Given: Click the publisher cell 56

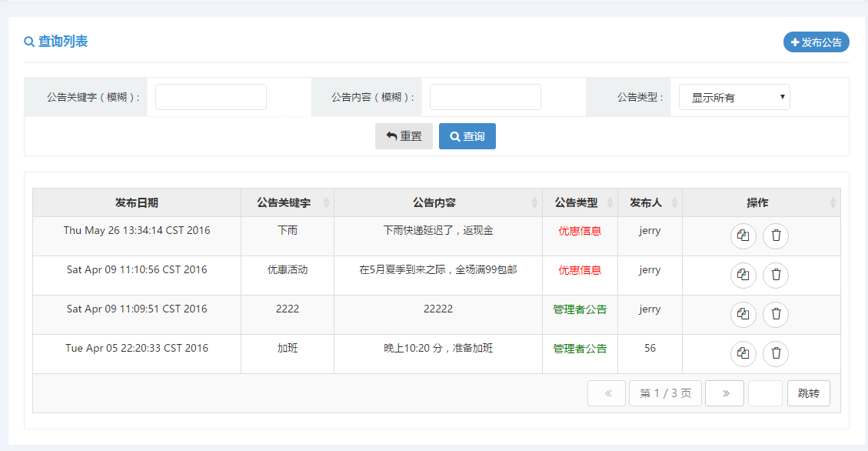Looking at the screenshot, I should (x=650, y=349).
